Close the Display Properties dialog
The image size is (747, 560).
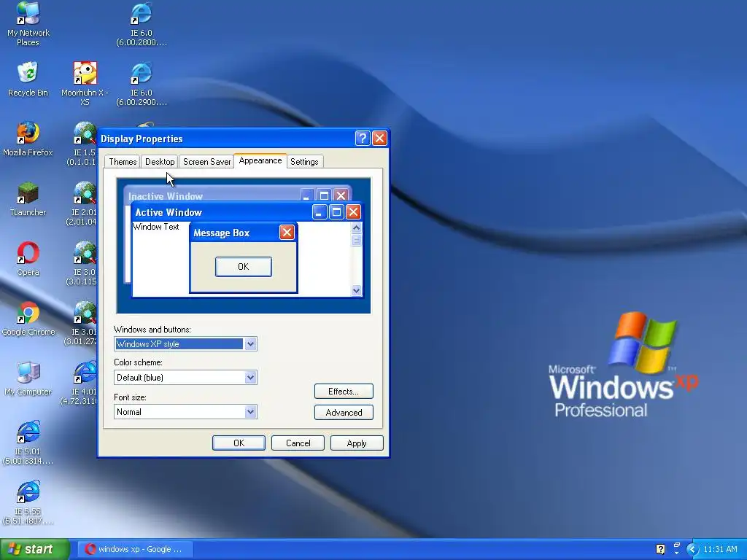(379, 138)
